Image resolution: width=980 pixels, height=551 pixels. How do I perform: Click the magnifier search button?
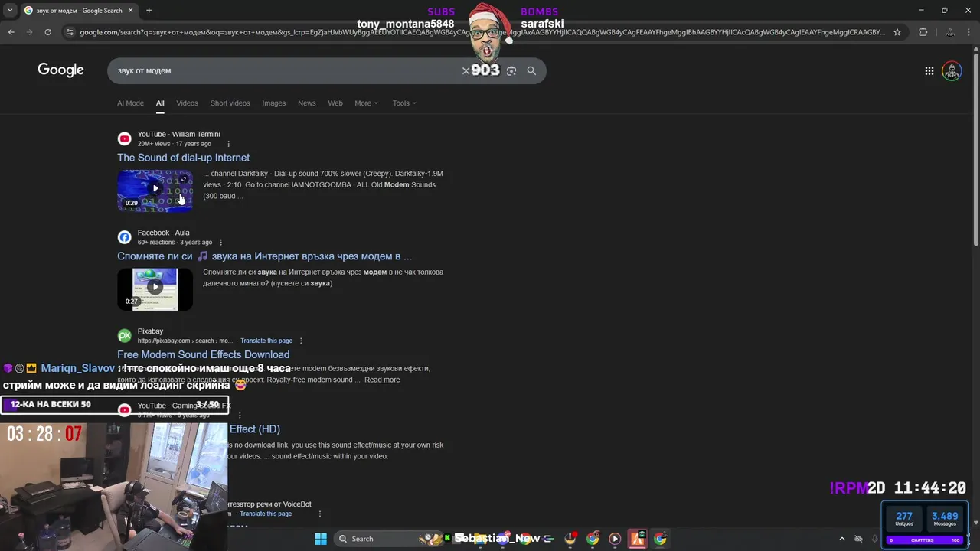click(x=531, y=70)
